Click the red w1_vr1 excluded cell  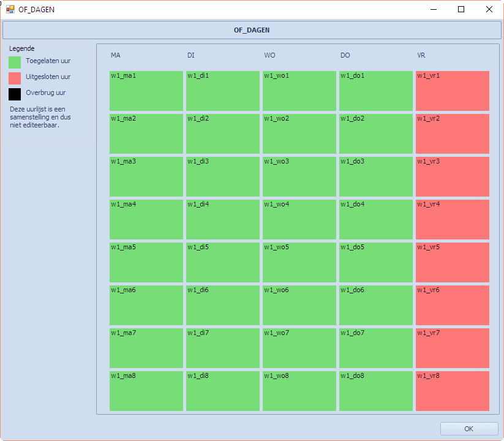452,91
